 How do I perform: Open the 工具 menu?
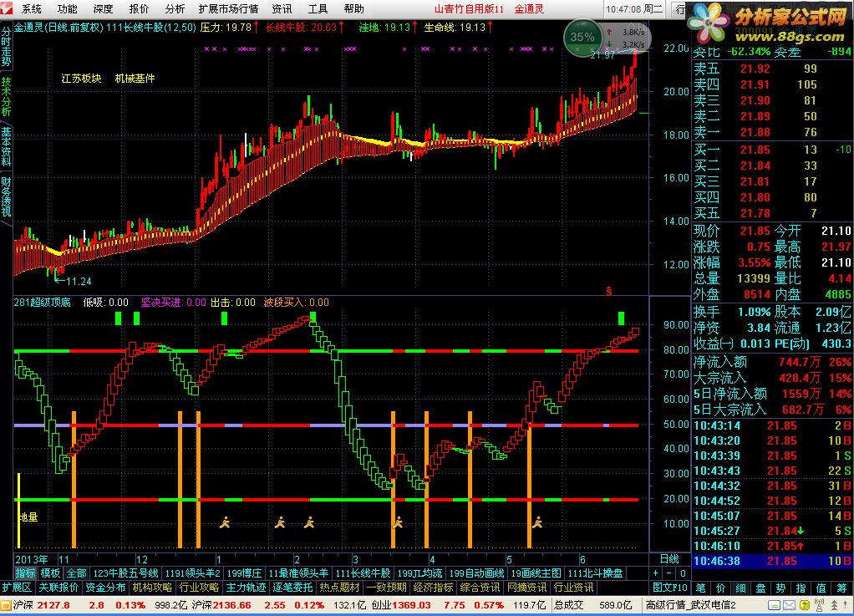coord(318,8)
